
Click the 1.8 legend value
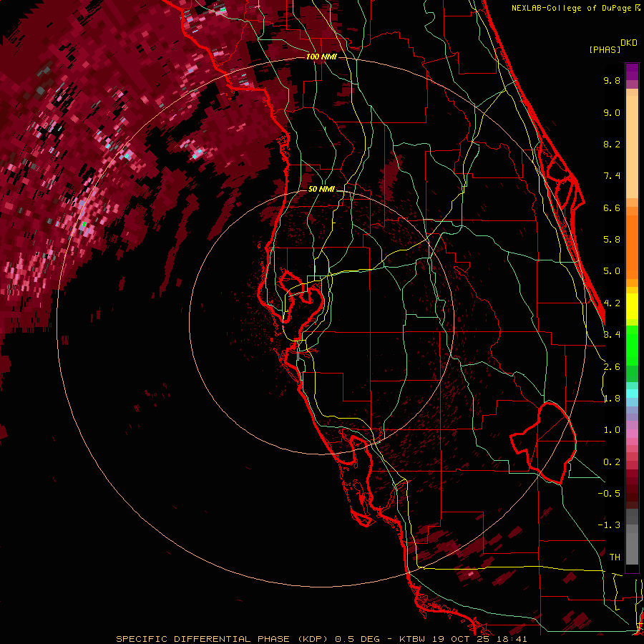[x=612, y=399]
